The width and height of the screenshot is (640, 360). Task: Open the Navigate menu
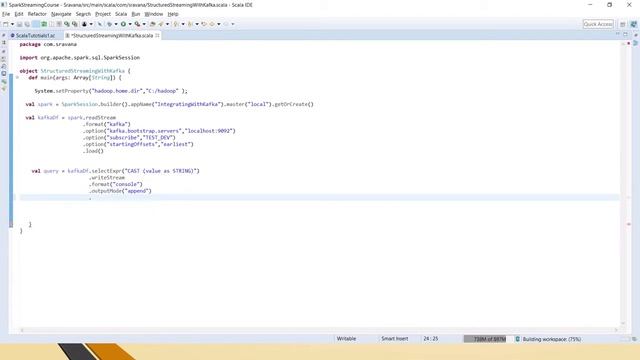coord(61,14)
